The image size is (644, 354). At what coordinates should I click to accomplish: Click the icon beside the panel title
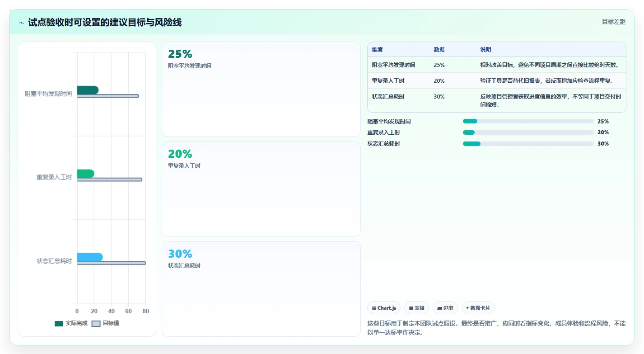coord(21,23)
